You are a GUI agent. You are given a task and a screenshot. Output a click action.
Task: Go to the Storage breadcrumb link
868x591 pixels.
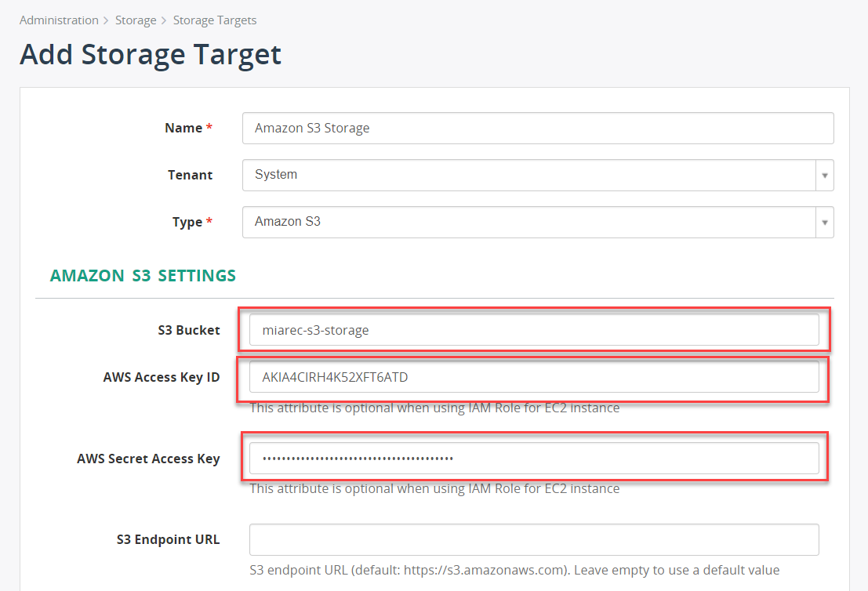[x=136, y=20]
